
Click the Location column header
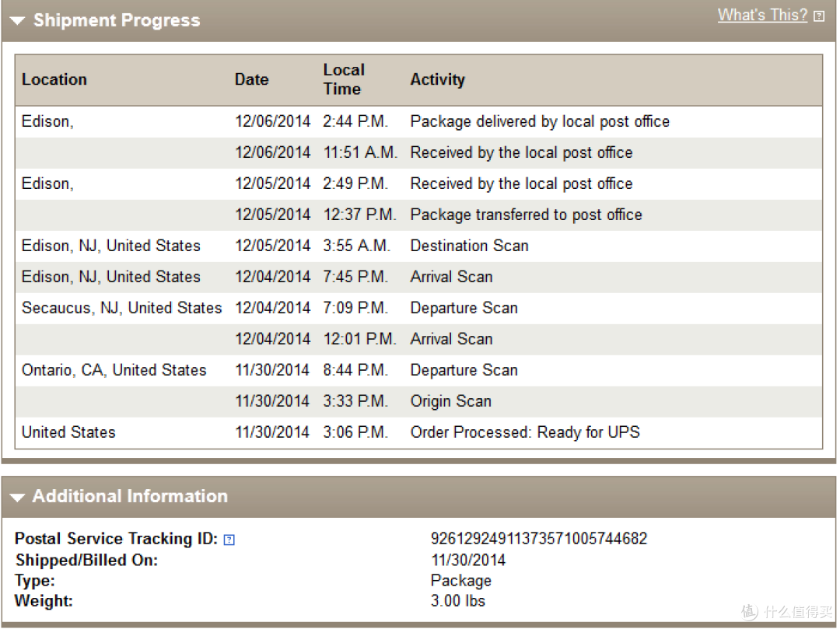54,79
